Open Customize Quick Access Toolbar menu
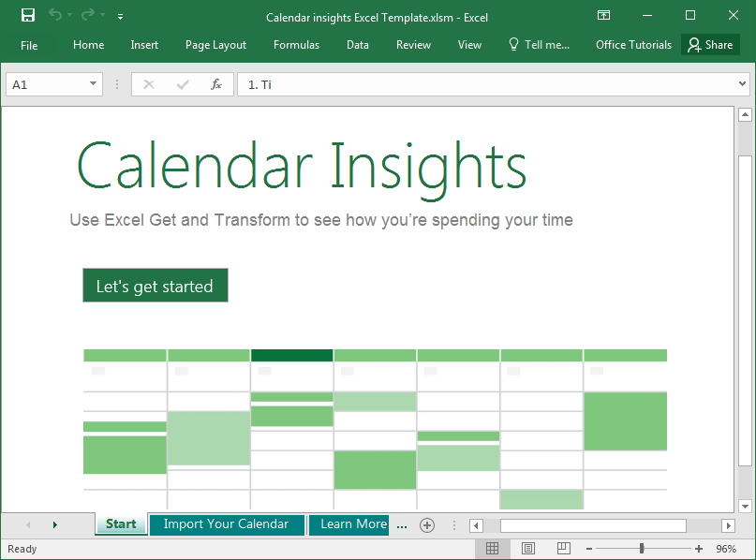 point(120,16)
